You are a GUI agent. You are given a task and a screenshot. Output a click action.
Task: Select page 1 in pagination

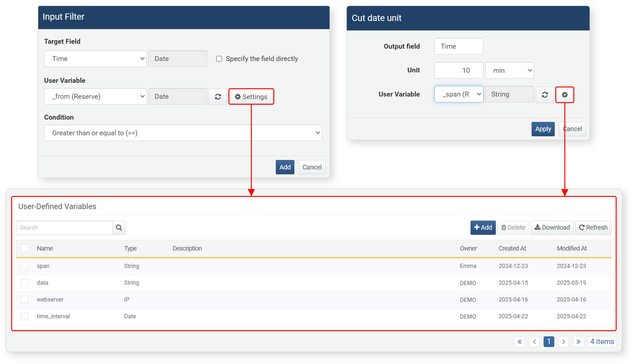pos(549,341)
